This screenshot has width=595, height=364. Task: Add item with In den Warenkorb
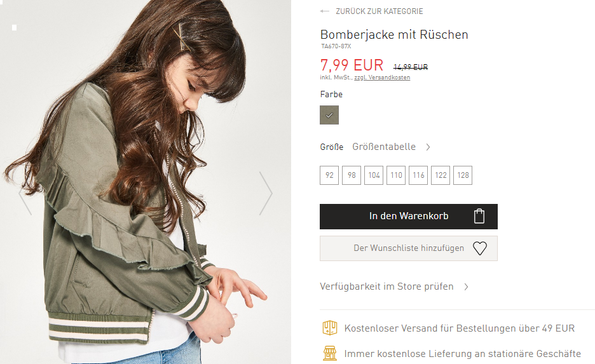[x=409, y=217]
